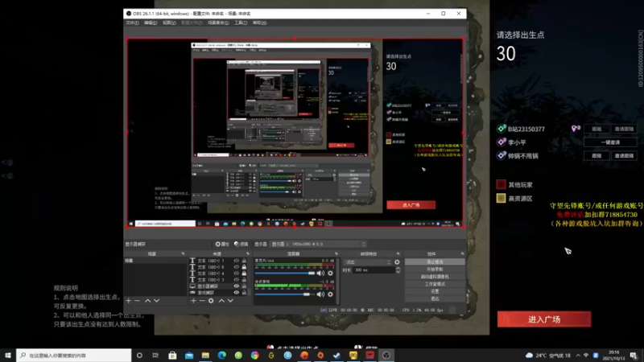644x362 pixels.
Task: Click the 一键邀请 button next to 李小平
Action: pos(610,142)
